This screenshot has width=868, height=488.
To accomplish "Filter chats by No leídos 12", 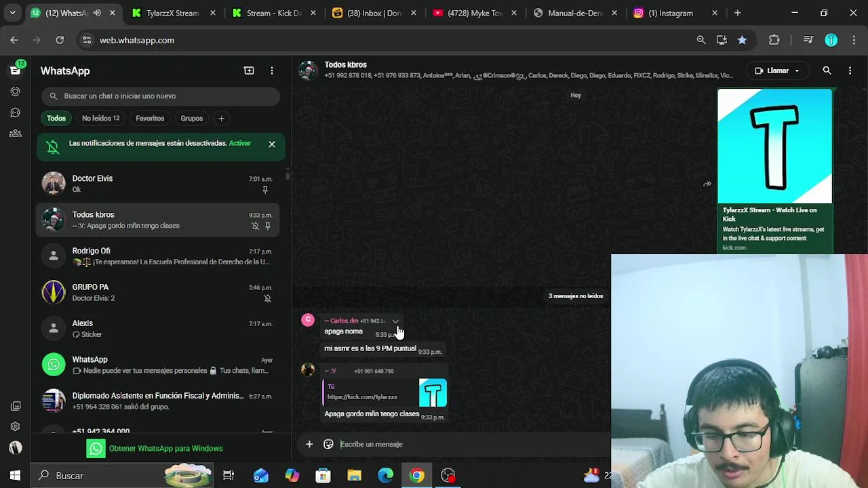I will point(100,119).
